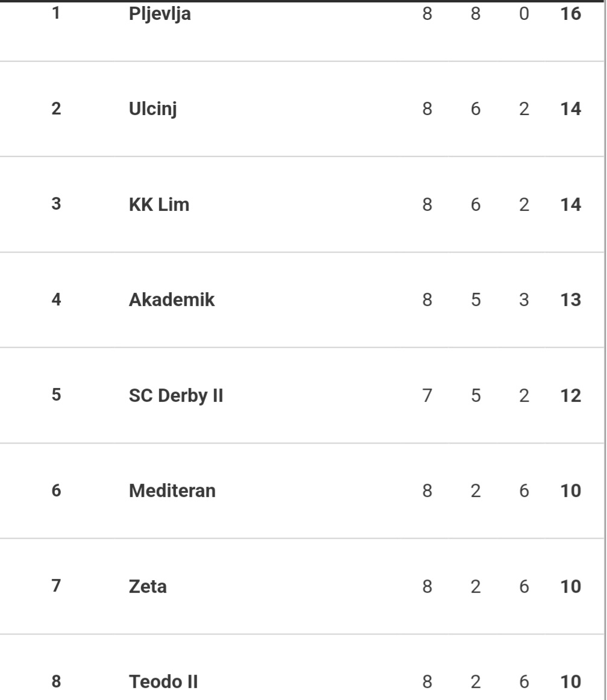607x700 pixels.
Task: Open the Ulcinj team link
Action: pos(153,109)
